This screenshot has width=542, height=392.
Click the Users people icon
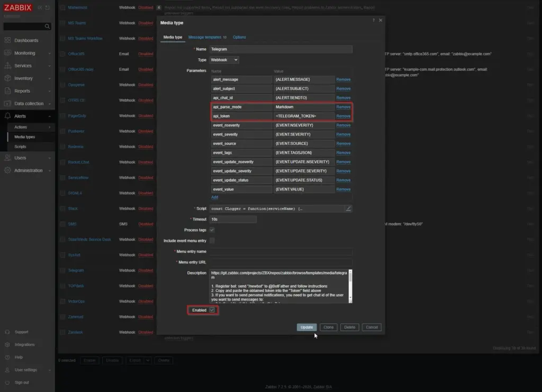(7, 158)
